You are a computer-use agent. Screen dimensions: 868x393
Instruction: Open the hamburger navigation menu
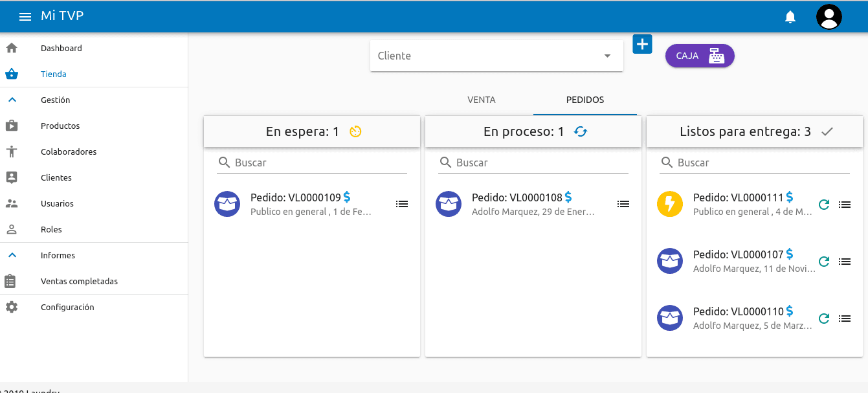click(x=25, y=17)
